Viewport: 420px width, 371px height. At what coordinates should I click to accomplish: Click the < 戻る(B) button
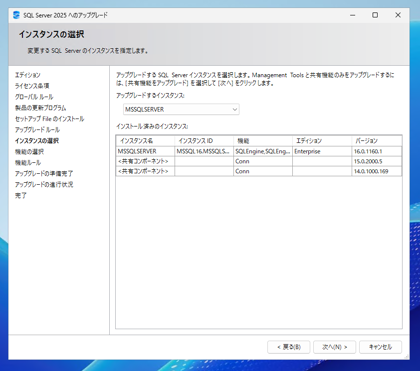[x=289, y=347]
